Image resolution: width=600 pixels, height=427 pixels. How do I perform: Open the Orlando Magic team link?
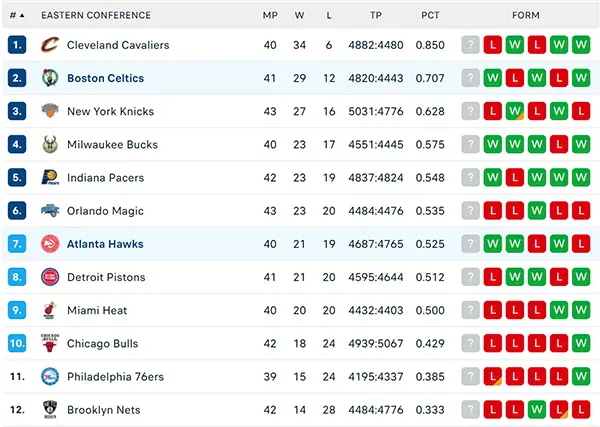pos(105,211)
